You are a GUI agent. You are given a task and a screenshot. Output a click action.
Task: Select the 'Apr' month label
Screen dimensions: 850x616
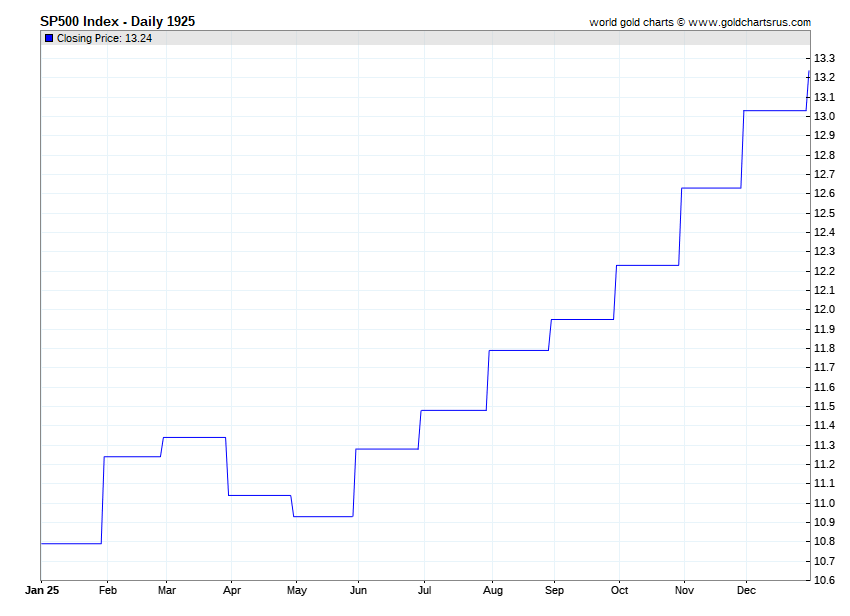pyautogui.click(x=231, y=590)
